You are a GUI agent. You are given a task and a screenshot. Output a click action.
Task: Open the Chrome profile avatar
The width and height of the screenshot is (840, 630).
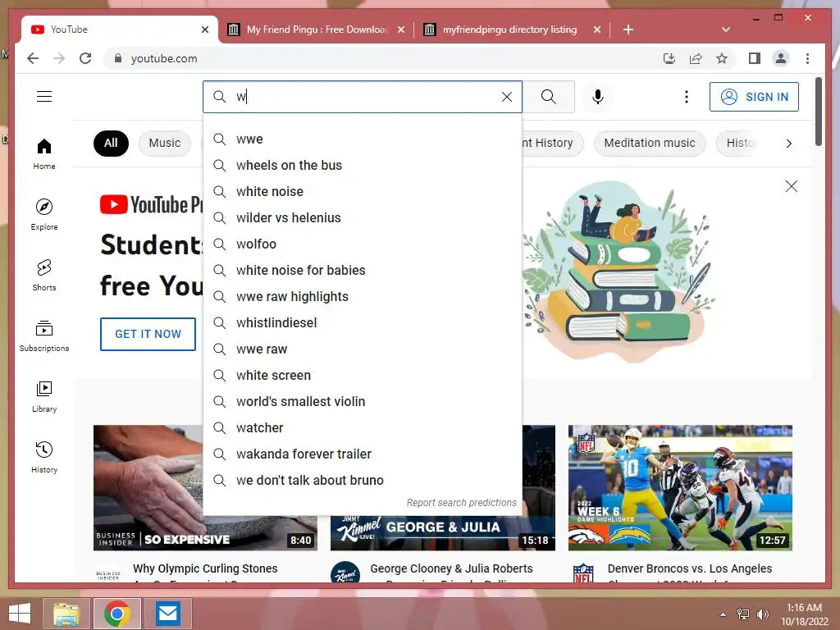coord(781,58)
